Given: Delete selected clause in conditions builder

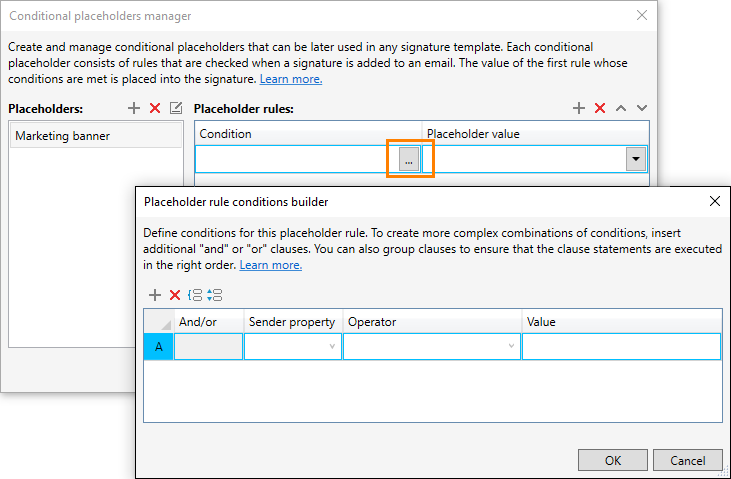Looking at the screenshot, I should coord(175,295).
